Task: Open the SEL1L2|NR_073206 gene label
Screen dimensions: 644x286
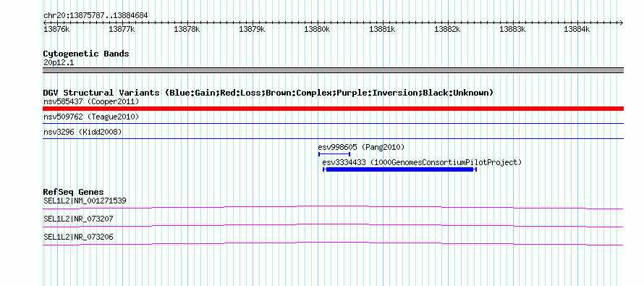Action: (x=78, y=237)
